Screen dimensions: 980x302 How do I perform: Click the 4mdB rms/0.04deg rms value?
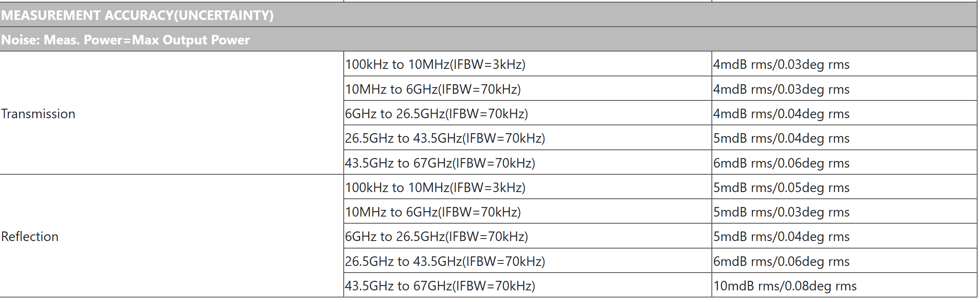(x=781, y=114)
